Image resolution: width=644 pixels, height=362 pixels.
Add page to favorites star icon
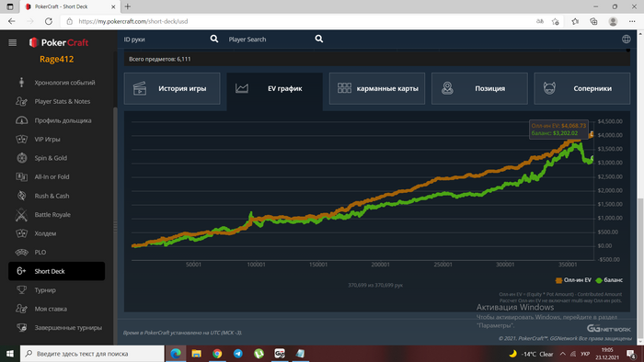[x=556, y=21]
